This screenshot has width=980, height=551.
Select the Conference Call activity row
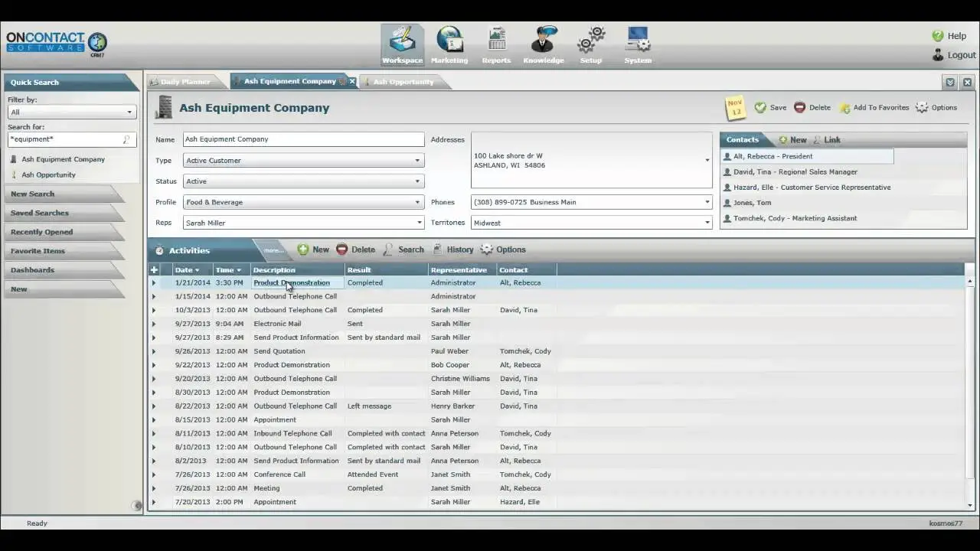click(557, 474)
